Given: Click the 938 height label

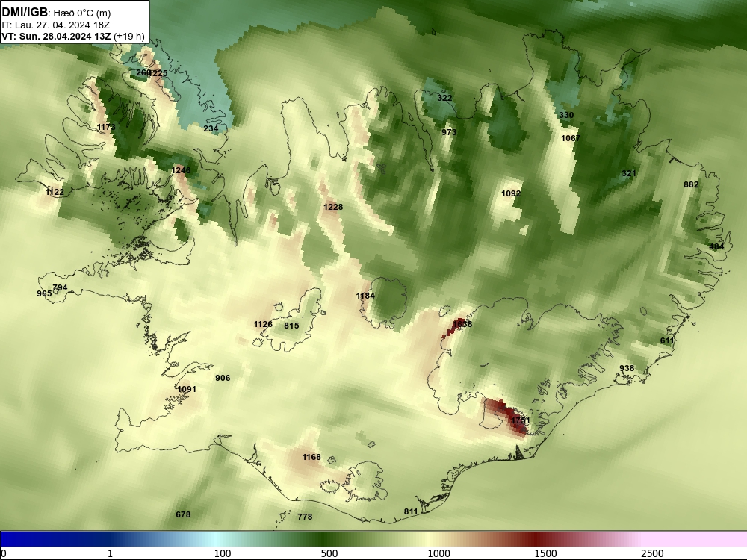Looking at the screenshot, I should tap(627, 369).
